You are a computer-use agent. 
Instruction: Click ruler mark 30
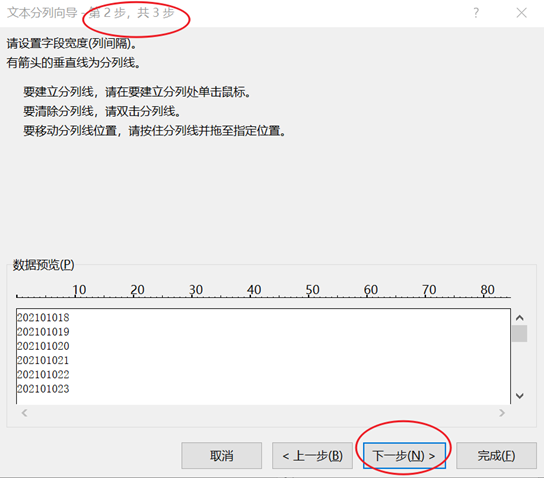(196, 290)
